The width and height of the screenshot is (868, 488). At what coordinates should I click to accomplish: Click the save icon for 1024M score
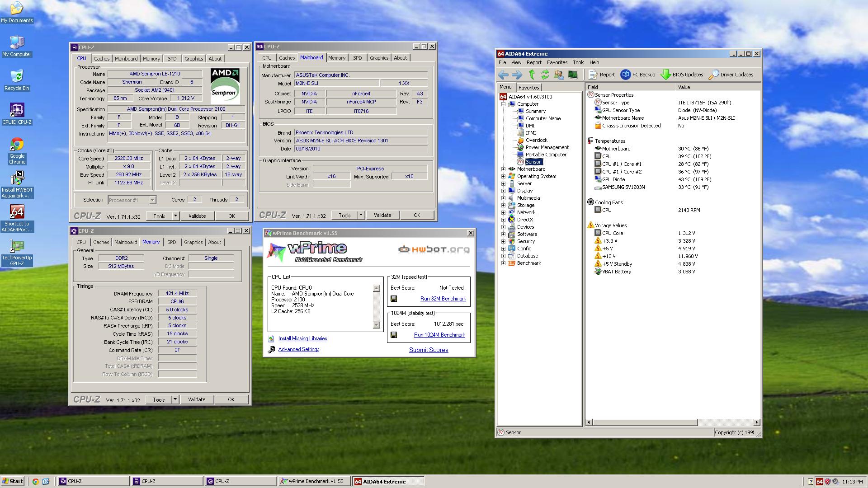tap(394, 335)
